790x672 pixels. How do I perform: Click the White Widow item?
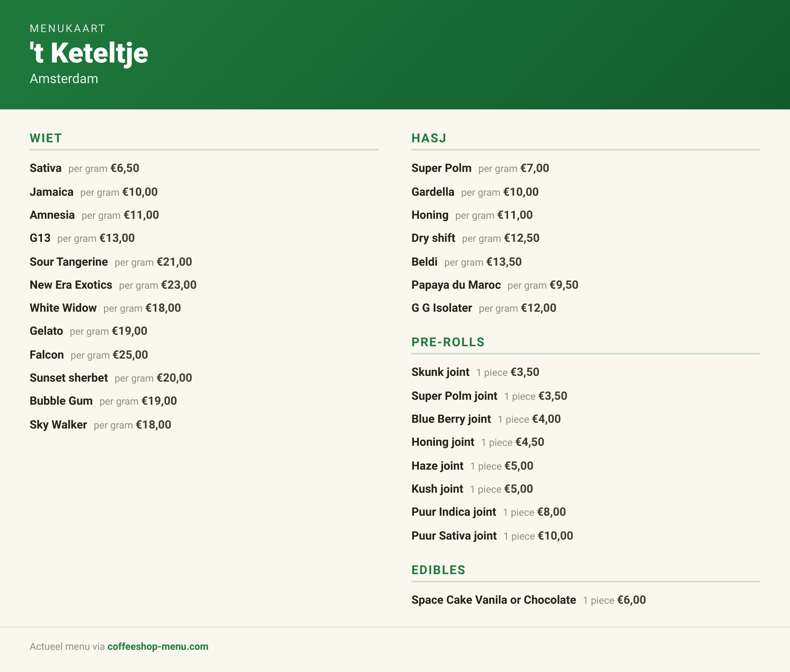pos(63,308)
